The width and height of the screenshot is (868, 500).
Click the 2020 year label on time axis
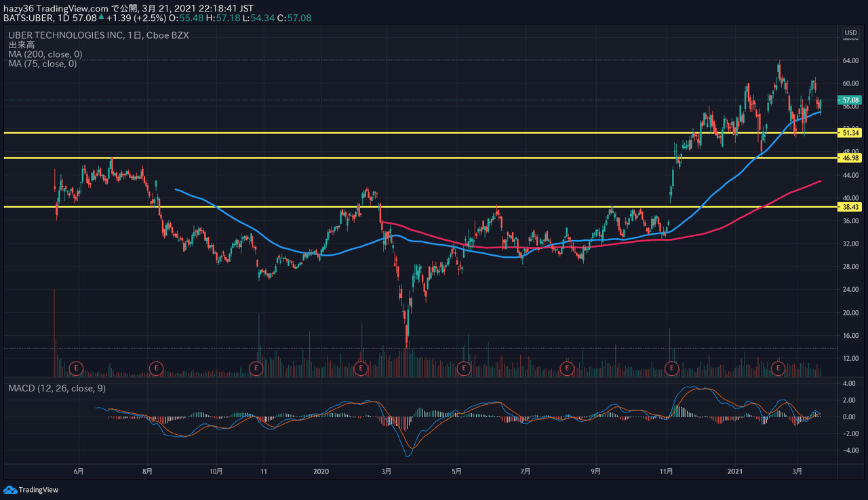pyautogui.click(x=321, y=471)
